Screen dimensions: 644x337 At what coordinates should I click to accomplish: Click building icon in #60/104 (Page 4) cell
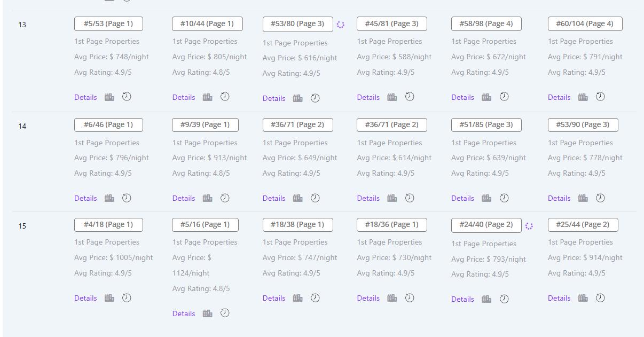(x=583, y=97)
